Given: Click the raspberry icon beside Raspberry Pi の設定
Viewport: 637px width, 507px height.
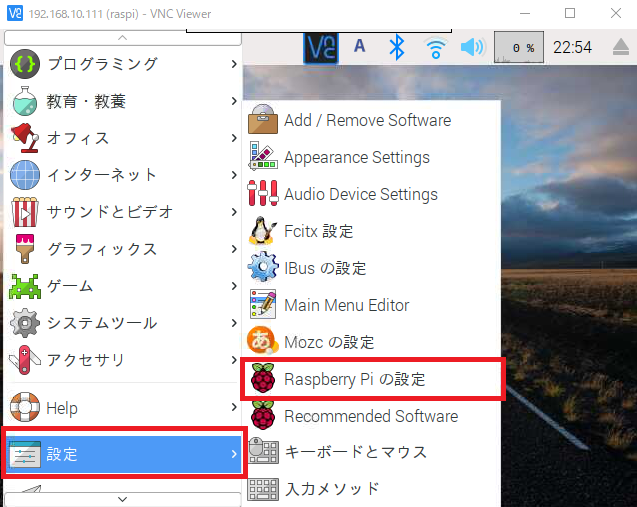Looking at the screenshot, I should (x=263, y=379).
